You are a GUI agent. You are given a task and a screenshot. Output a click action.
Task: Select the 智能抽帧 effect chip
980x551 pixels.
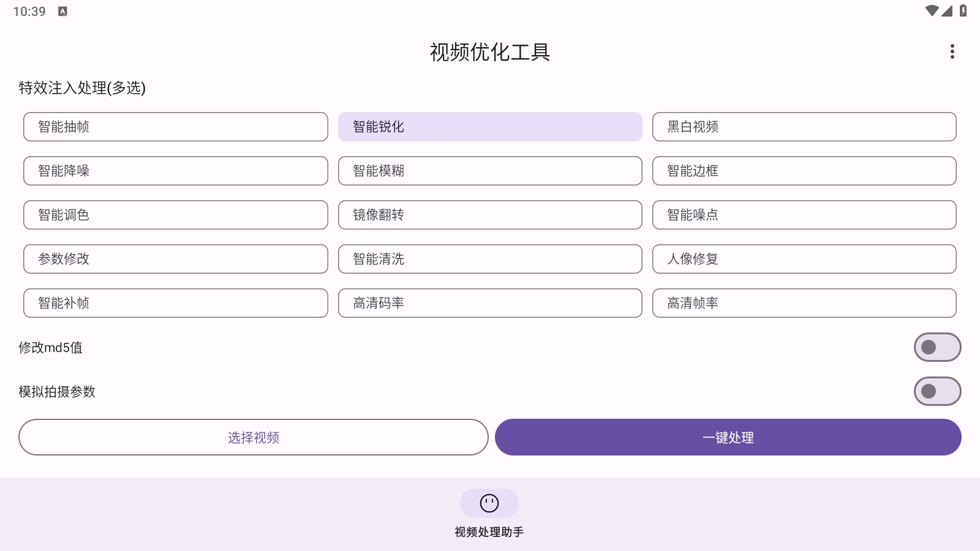click(x=175, y=127)
